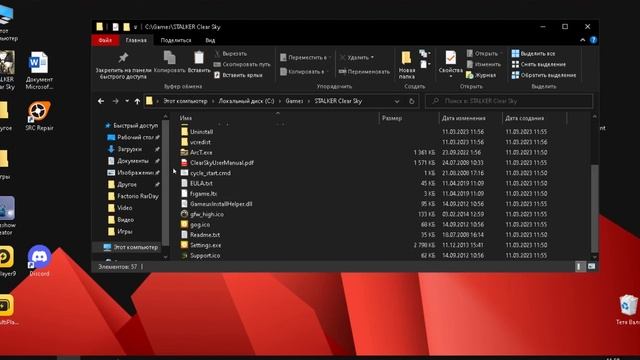This screenshot has width=640, height=360.
Task: Click Select all in ribbon
Action: [x=533, y=53]
